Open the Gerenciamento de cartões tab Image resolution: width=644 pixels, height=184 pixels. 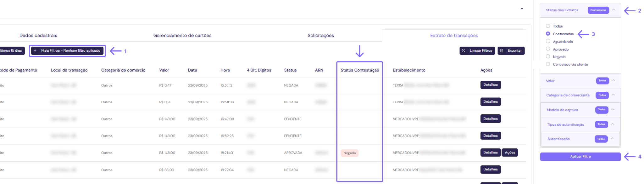tap(182, 36)
